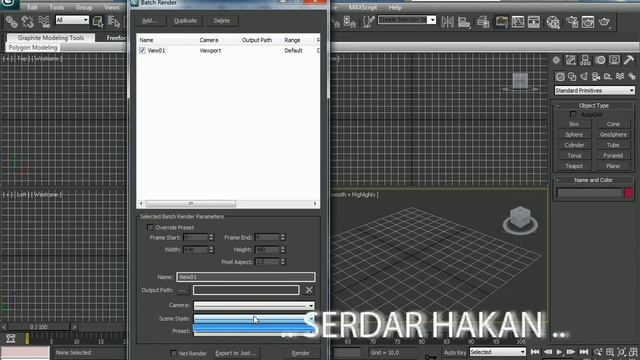Open the Standard Primitives dropdown
Image resolution: width=640 pixels, height=360 pixels.
tap(594, 91)
